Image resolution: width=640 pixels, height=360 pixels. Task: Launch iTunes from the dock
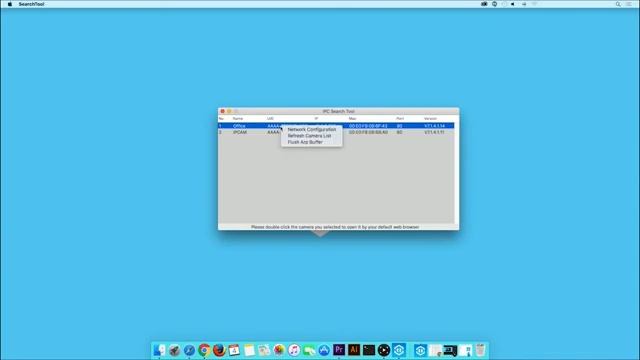click(294, 350)
